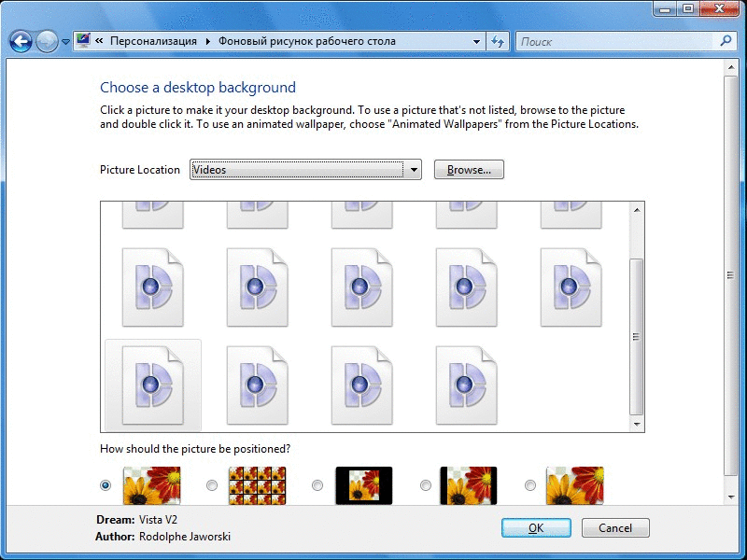Maximize the window

(x=688, y=9)
